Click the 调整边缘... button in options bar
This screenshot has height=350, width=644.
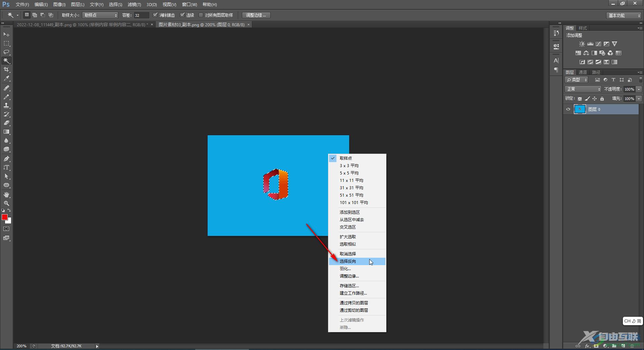point(256,15)
